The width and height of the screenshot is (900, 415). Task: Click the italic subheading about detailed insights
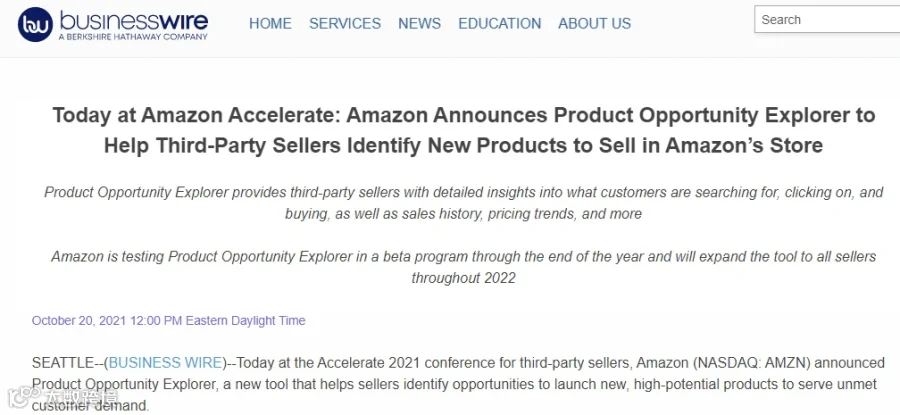coord(464,203)
